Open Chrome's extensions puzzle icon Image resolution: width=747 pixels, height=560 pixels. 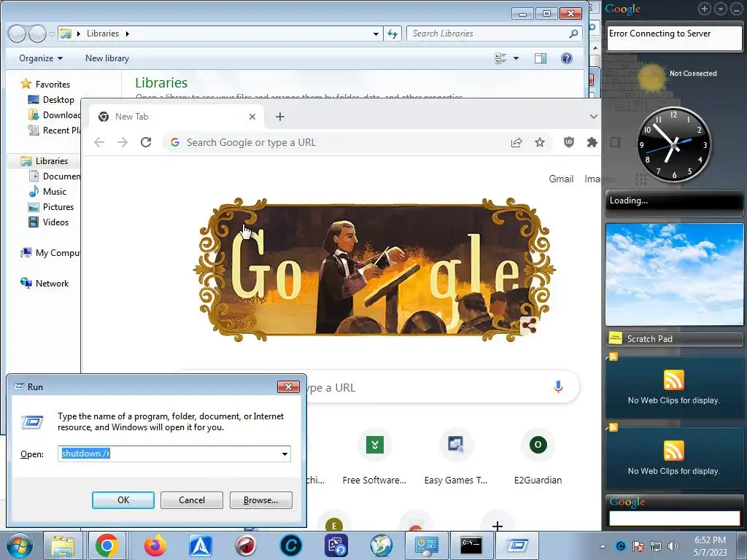click(592, 142)
